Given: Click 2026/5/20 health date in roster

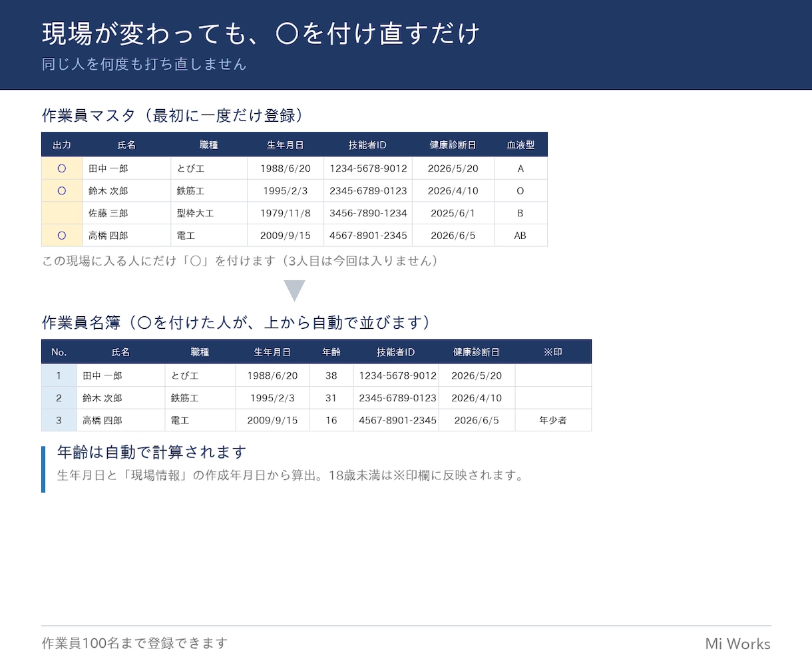Looking at the screenshot, I should 477,375.
